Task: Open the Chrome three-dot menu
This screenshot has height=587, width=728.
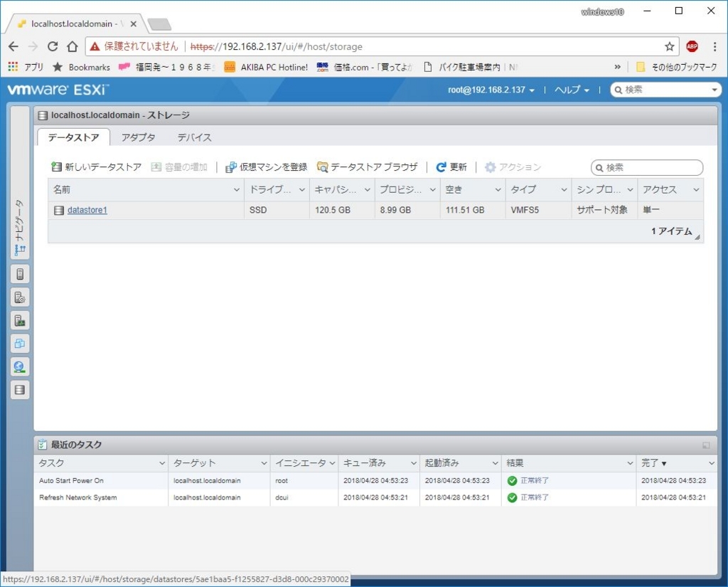Action: click(714, 46)
